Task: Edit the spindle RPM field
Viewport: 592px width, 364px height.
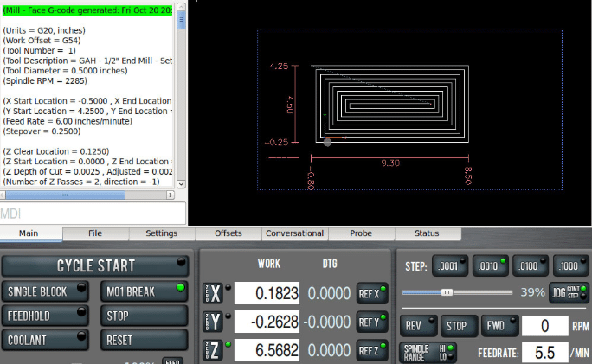Action: coord(544,326)
